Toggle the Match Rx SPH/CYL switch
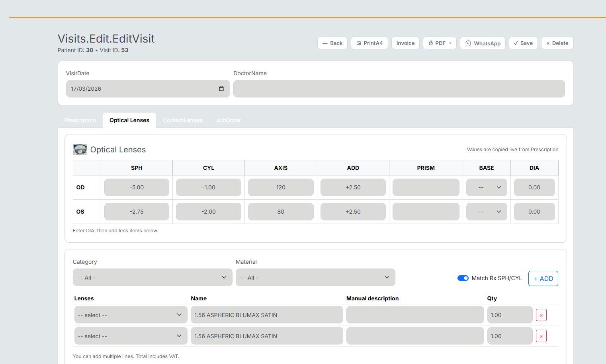 click(463, 278)
